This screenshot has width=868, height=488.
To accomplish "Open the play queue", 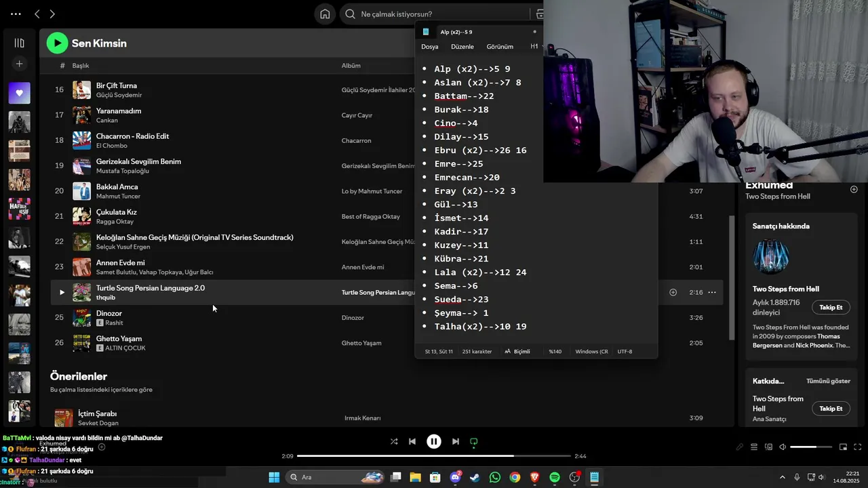I will pos(753,447).
